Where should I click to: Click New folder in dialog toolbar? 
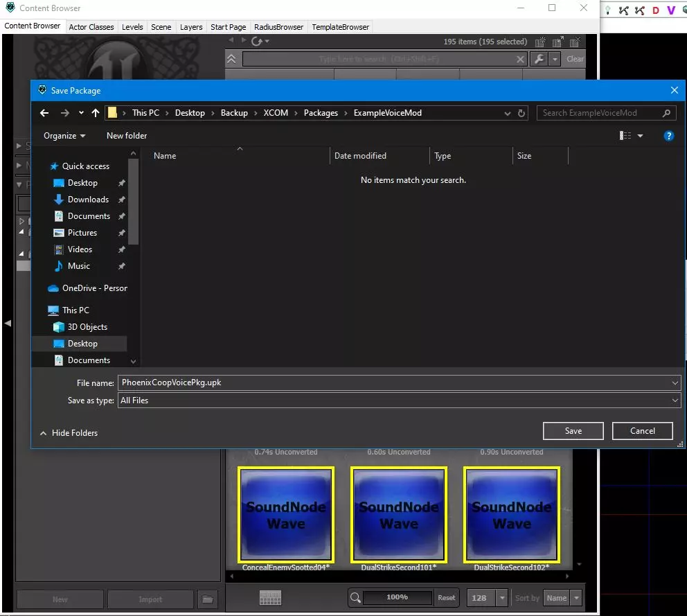tap(127, 136)
